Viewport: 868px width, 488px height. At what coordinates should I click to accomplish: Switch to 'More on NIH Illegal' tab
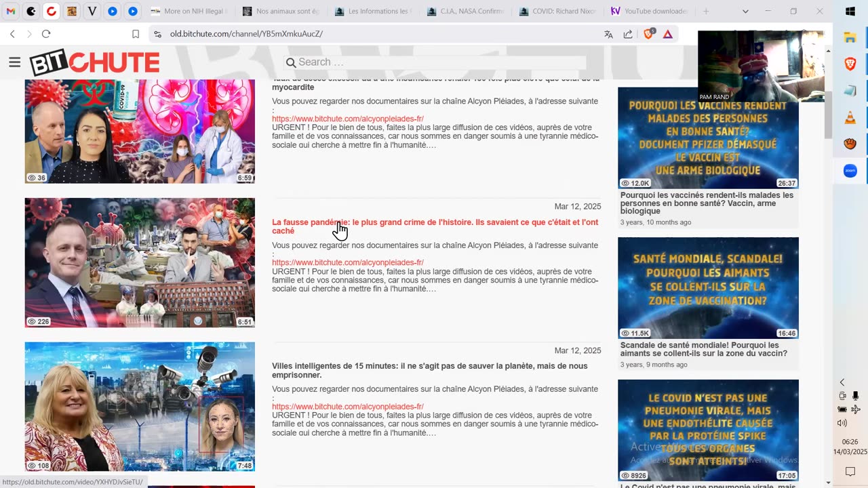click(x=189, y=12)
